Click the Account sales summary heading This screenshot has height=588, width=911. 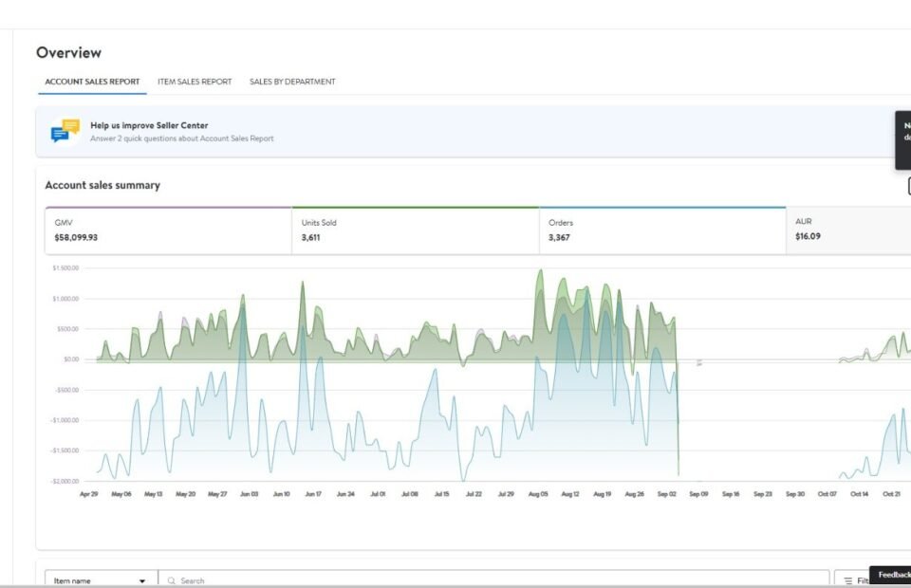coord(102,185)
